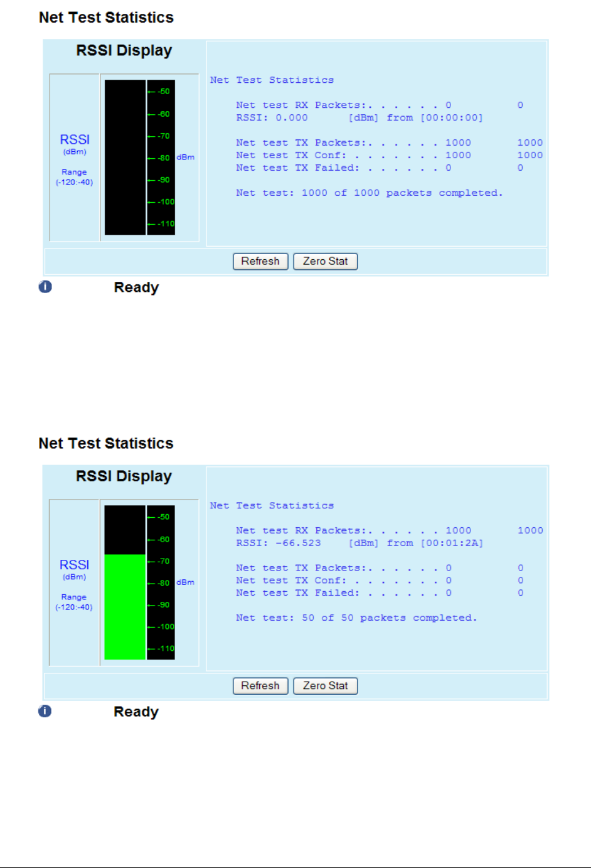This screenshot has height=868, width=591.
Task: Click the info icon beside Ready under the first panel
Action: click(x=45, y=287)
